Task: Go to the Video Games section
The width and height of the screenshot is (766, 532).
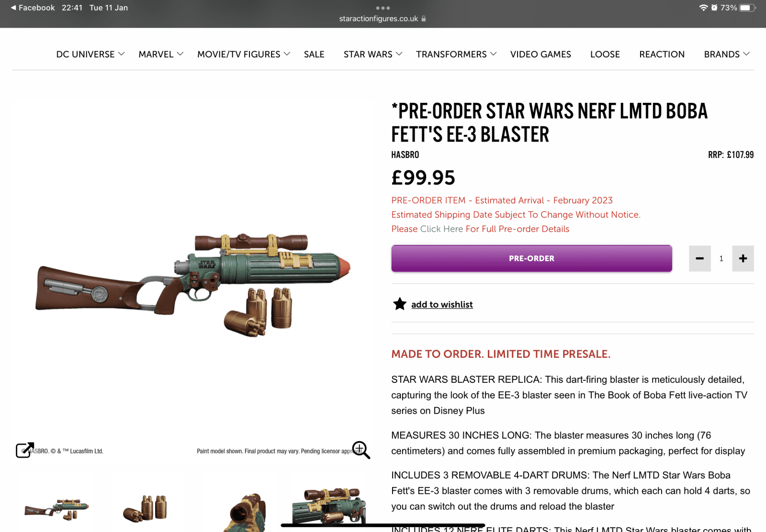Action: 541,54
